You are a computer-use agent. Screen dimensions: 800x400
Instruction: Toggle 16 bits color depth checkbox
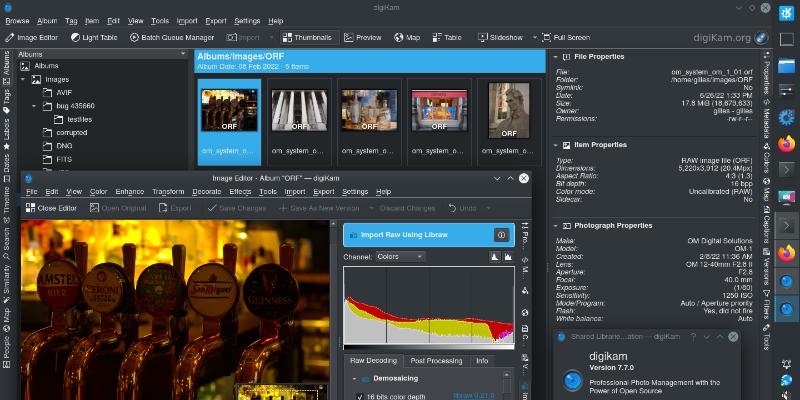[x=360, y=397]
